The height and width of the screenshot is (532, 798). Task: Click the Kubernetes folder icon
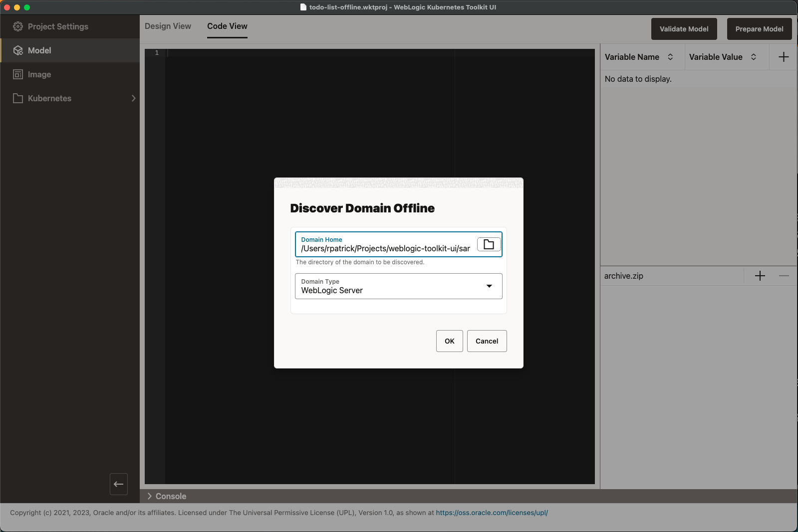[18, 98]
